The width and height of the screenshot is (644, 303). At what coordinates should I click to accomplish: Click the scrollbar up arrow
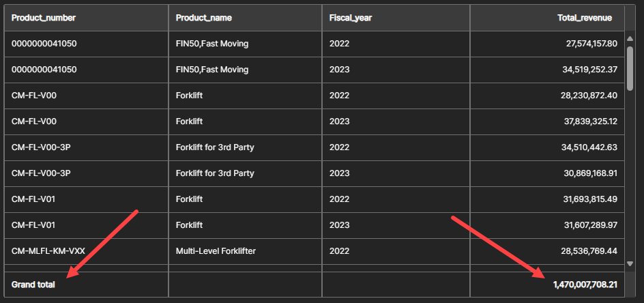pyautogui.click(x=630, y=39)
